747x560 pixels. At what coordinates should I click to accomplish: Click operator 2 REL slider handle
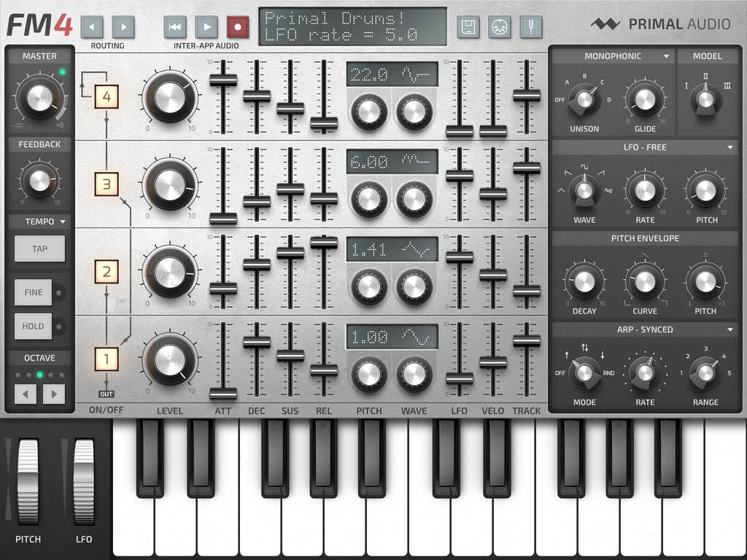(x=324, y=243)
